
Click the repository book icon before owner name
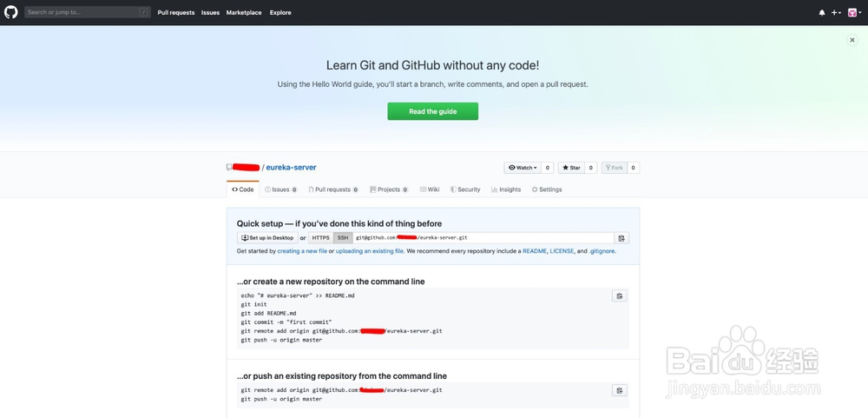click(x=229, y=168)
